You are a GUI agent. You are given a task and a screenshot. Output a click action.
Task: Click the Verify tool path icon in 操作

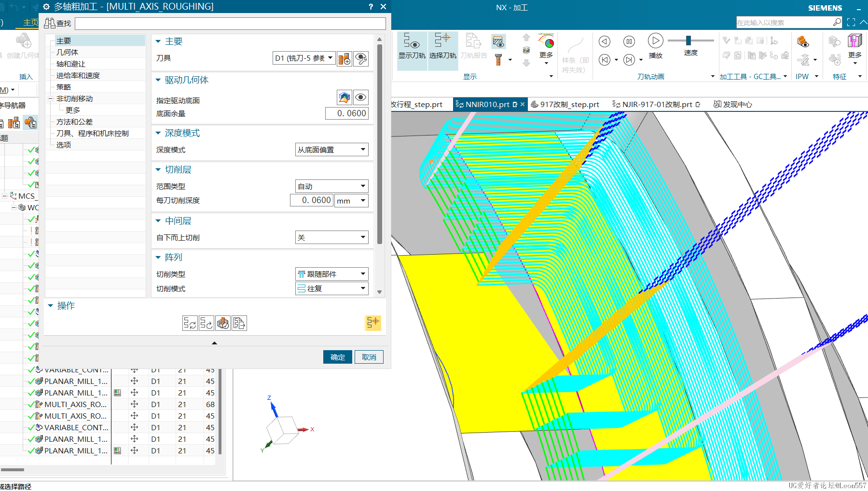(x=223, y=323)
